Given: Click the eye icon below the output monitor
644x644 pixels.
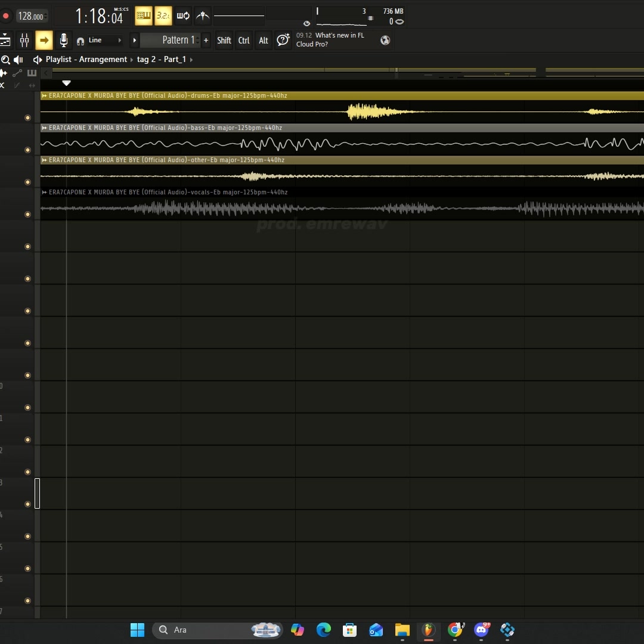Looking at the screenshot, I should coord(306,23).
